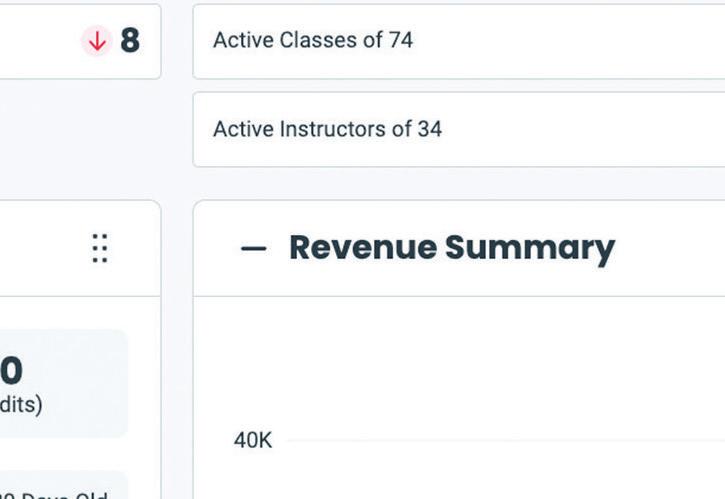This screenshot has width=725, height=499.
Task: Select the credits tile showing 0
Action: [60, 385]
